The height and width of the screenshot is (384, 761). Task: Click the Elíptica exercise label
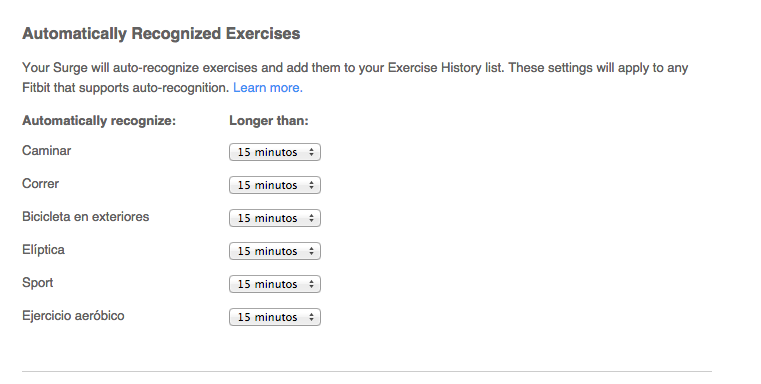(x=43, y=250)
